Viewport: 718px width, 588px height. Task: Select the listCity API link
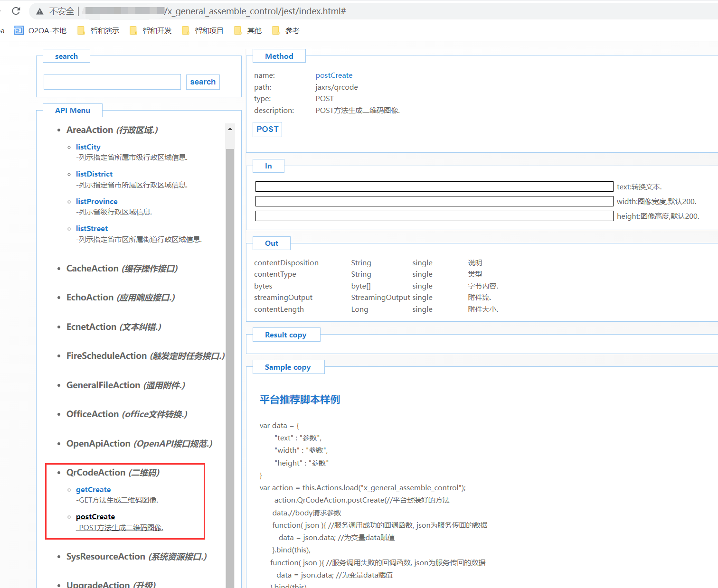(88, 147)
